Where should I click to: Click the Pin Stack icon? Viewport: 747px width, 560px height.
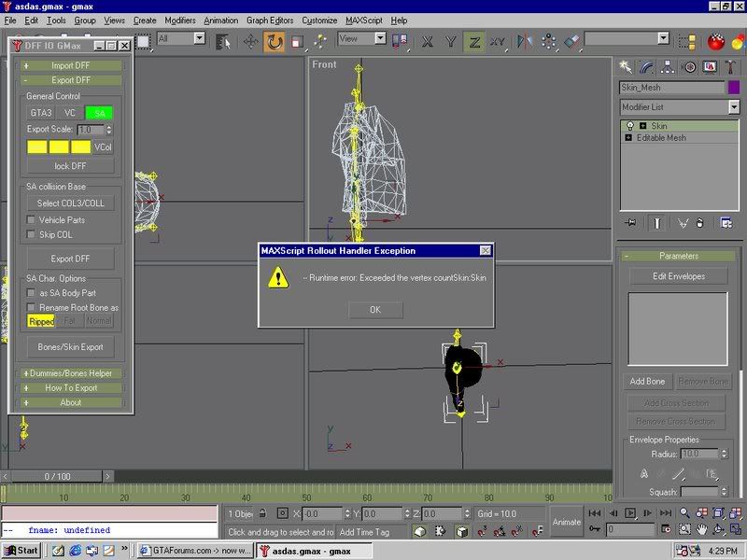tap(631, 223)
